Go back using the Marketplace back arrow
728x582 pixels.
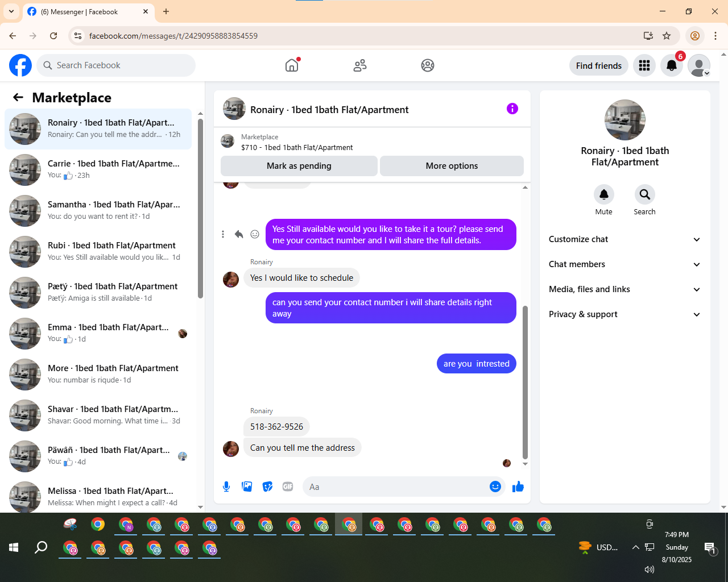click(18, 97)
